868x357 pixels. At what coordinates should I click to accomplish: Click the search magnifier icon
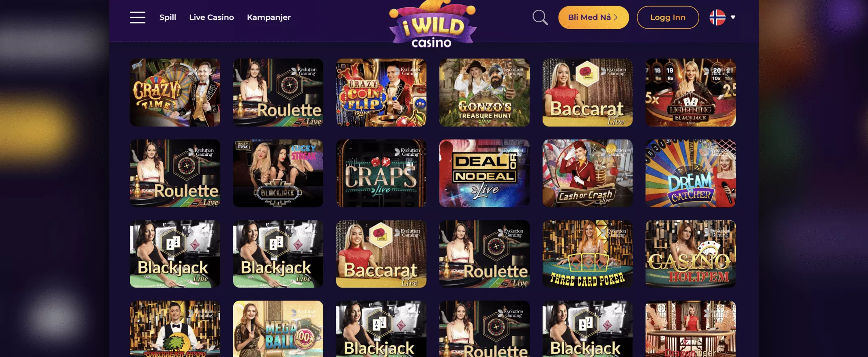pos(540,17)
